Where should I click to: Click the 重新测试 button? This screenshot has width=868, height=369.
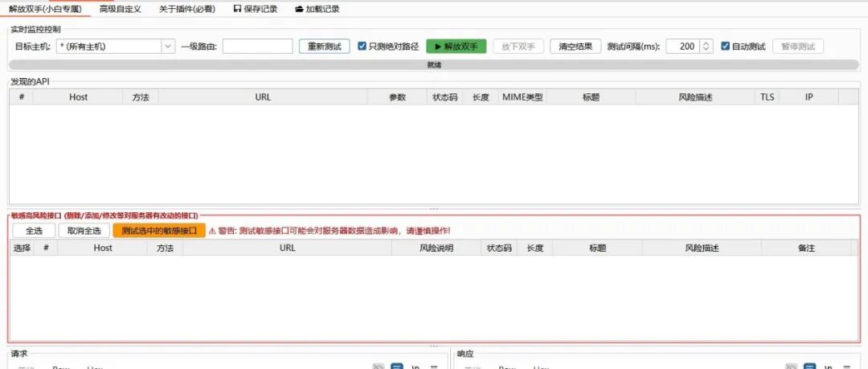tap(325, 47)
